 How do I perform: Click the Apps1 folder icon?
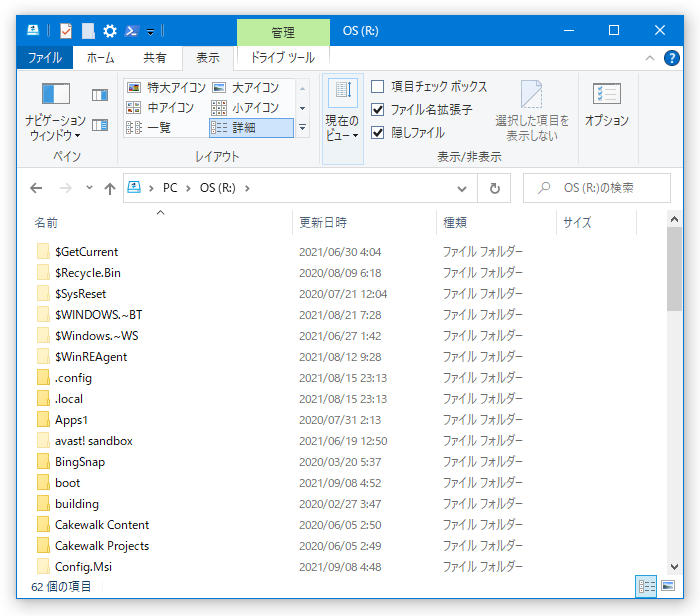coord(43,419)
